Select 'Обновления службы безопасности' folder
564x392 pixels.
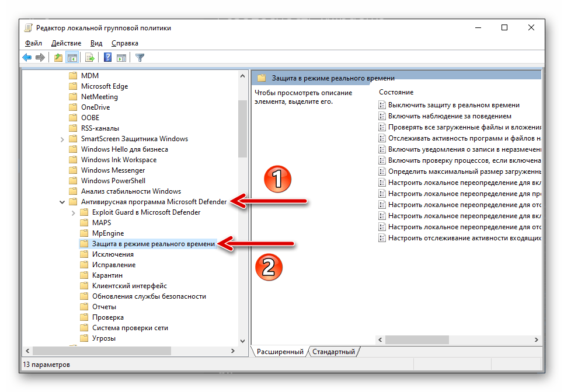coord(149,296)
